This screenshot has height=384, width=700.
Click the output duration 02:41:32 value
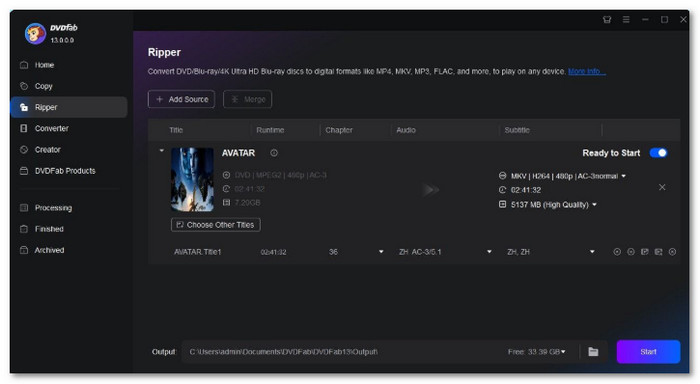click(526, 190)
